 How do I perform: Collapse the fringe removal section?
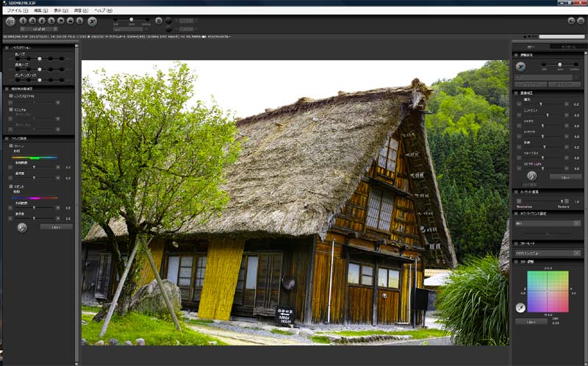pos(7,139)
